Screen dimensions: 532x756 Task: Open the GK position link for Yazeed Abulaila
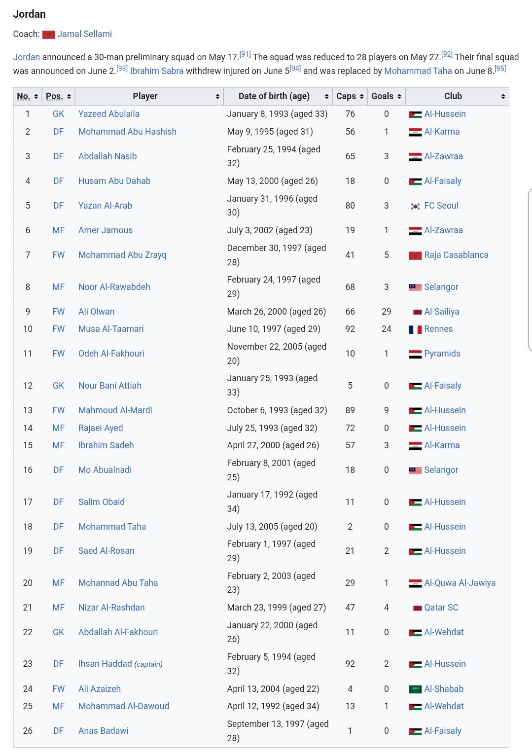(58, 114)
